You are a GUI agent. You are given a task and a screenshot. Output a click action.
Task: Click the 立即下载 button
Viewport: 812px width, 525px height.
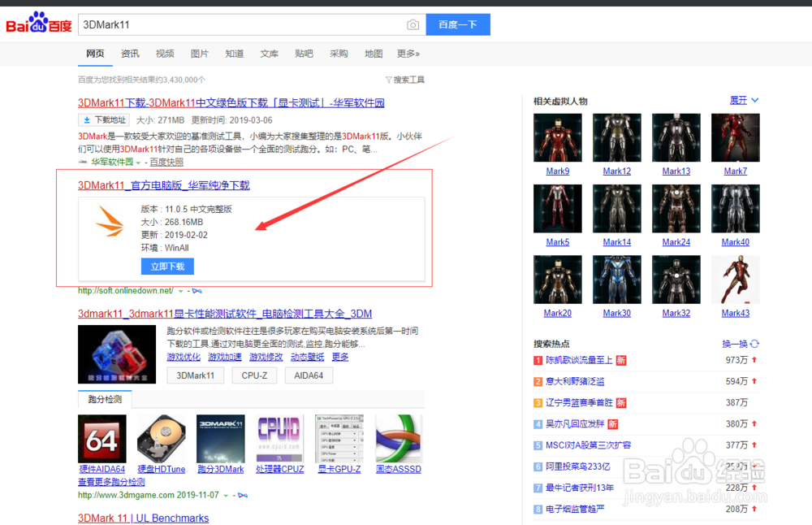[x=167, y=267]
